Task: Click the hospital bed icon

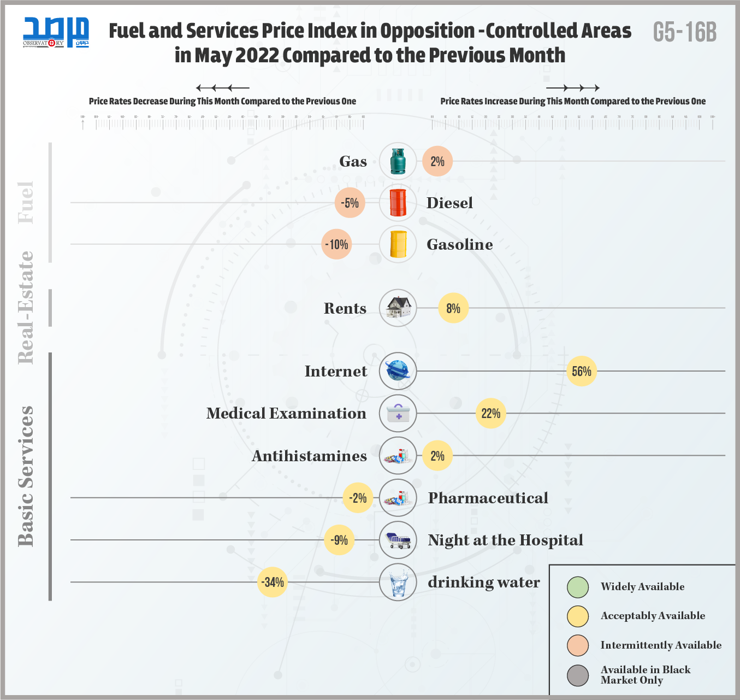Action: pyautogui.click(x=398, y=540)
